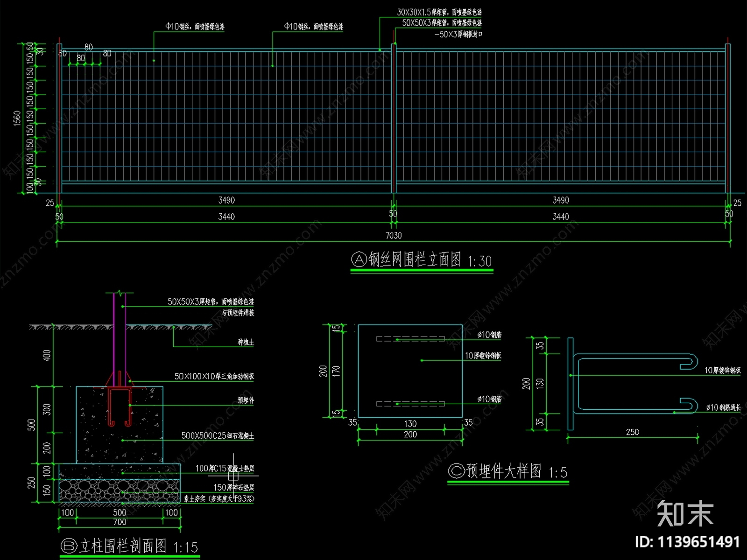
Task: Click the 50X50X3厚矩管 annotation
Action: click(x=441, y=21)
